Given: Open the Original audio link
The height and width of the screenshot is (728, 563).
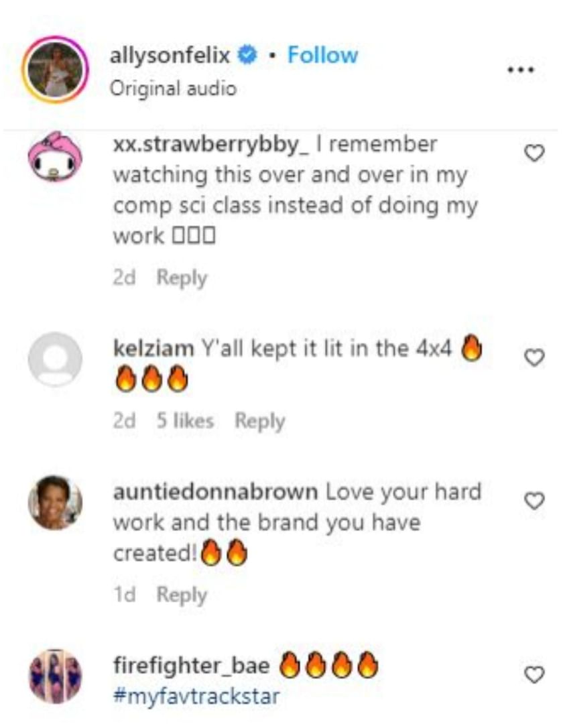Looking at the screenshot, I should (x=173, y=88).
